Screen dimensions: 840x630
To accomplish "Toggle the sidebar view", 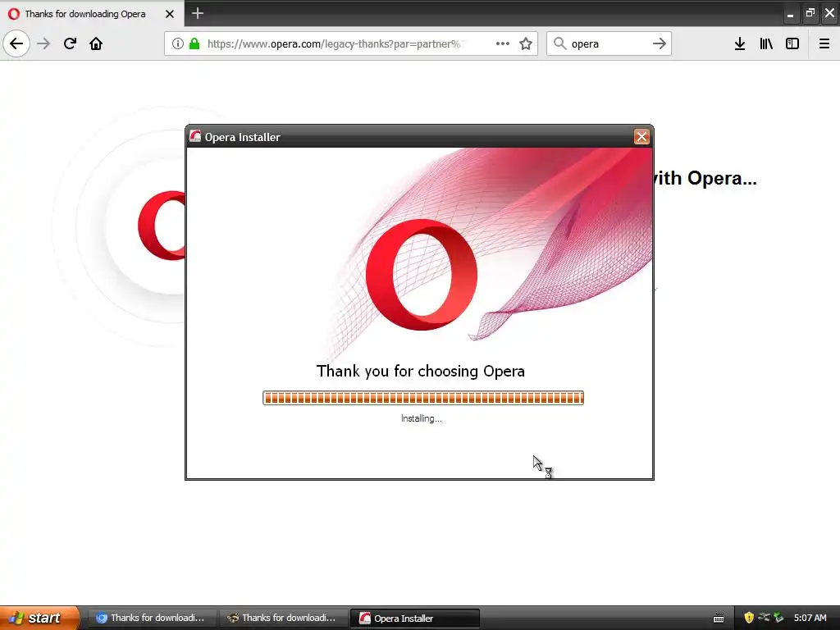I will (x=792, y=43).
